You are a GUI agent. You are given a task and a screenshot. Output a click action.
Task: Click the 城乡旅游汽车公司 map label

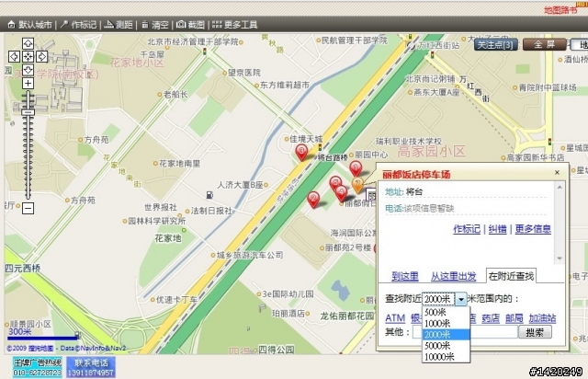coord(250,255)
